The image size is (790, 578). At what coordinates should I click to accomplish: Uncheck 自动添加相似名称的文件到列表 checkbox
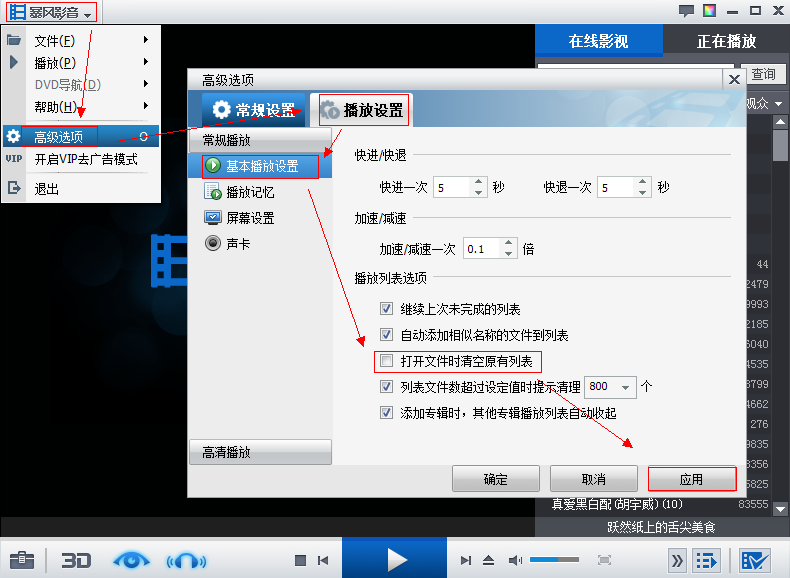(386, 335)
